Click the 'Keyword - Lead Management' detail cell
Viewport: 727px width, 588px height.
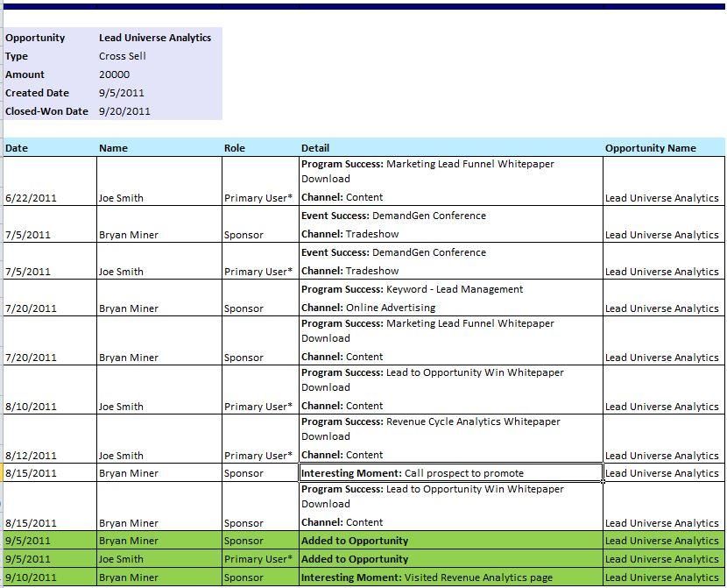[x=450, y=298]
